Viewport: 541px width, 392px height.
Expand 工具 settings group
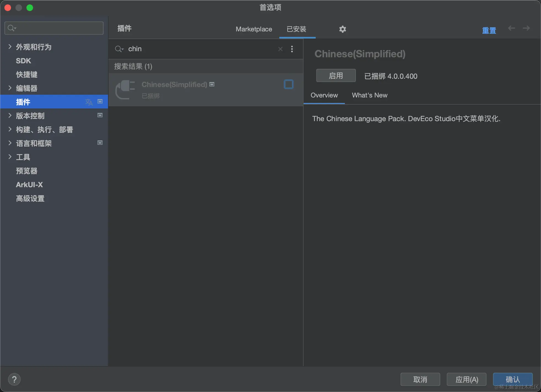click(10, 157)
